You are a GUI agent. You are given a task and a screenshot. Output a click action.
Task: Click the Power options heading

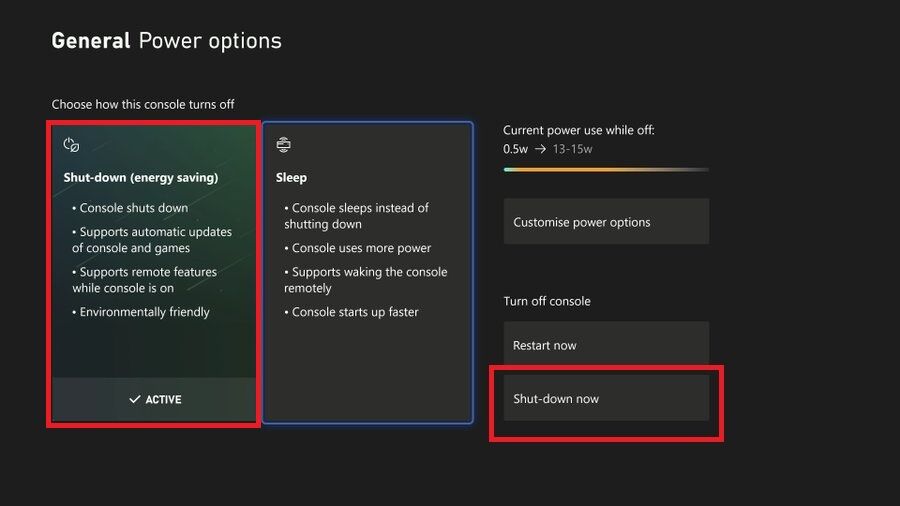(x=210, y=41)
